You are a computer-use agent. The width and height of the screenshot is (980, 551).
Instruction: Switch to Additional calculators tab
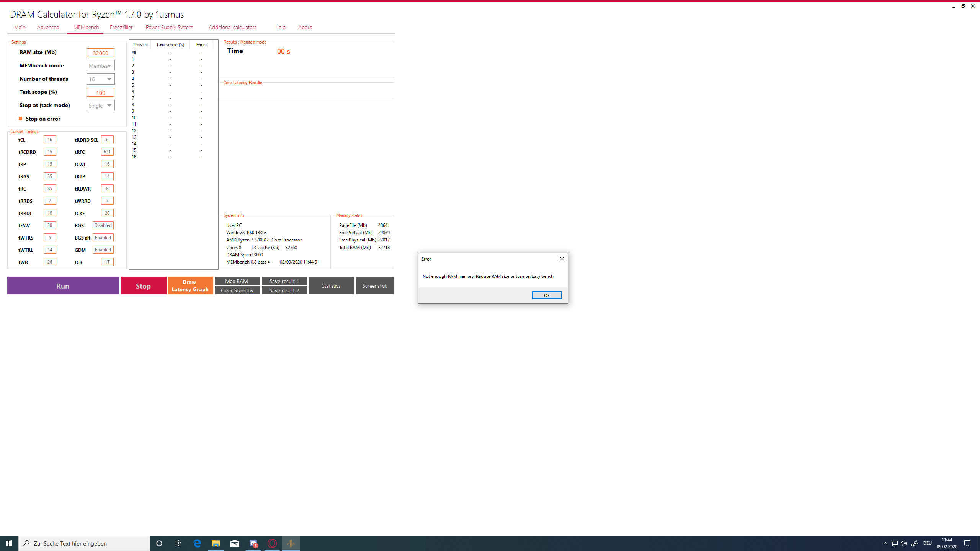(x=233, y=27)
